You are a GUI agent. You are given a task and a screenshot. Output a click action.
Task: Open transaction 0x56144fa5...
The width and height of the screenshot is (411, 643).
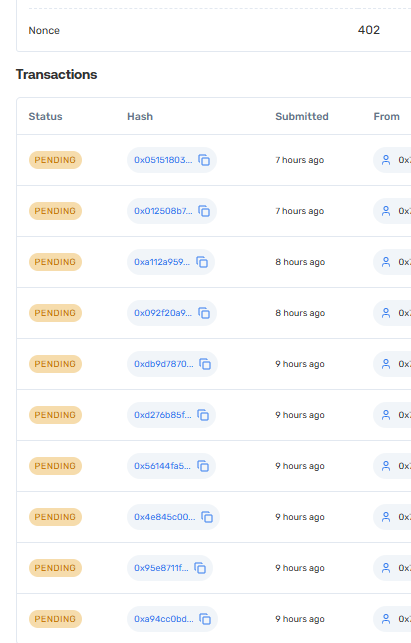click(162, 466)
